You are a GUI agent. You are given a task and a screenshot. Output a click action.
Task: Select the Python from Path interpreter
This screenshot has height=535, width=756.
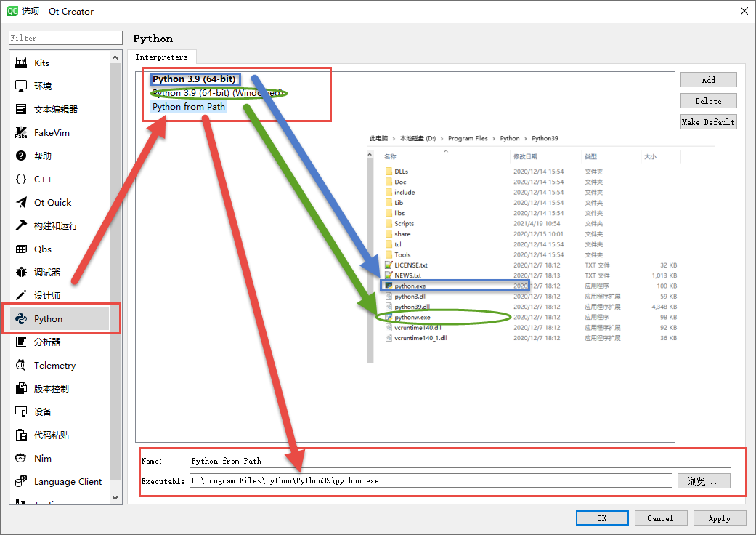pos(189,107)
